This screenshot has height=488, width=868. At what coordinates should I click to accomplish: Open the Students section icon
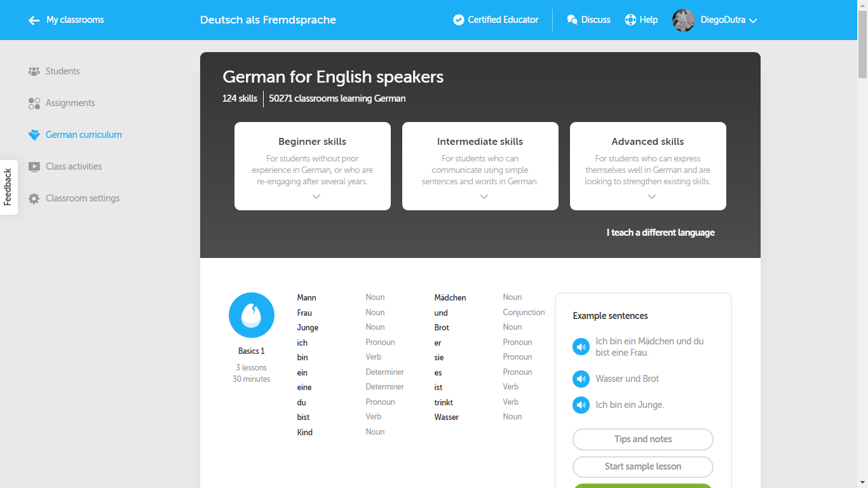click(x=34, y=71)
